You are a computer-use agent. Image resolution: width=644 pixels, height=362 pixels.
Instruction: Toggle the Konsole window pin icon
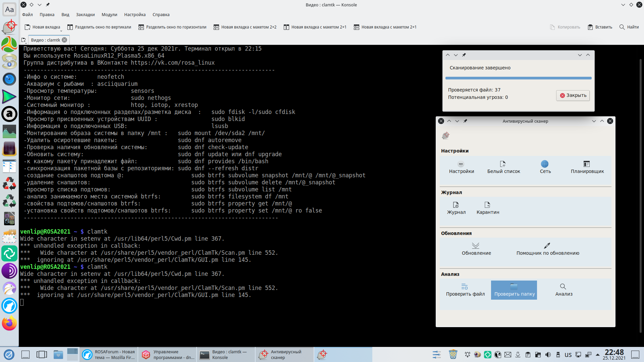point(48,5)
